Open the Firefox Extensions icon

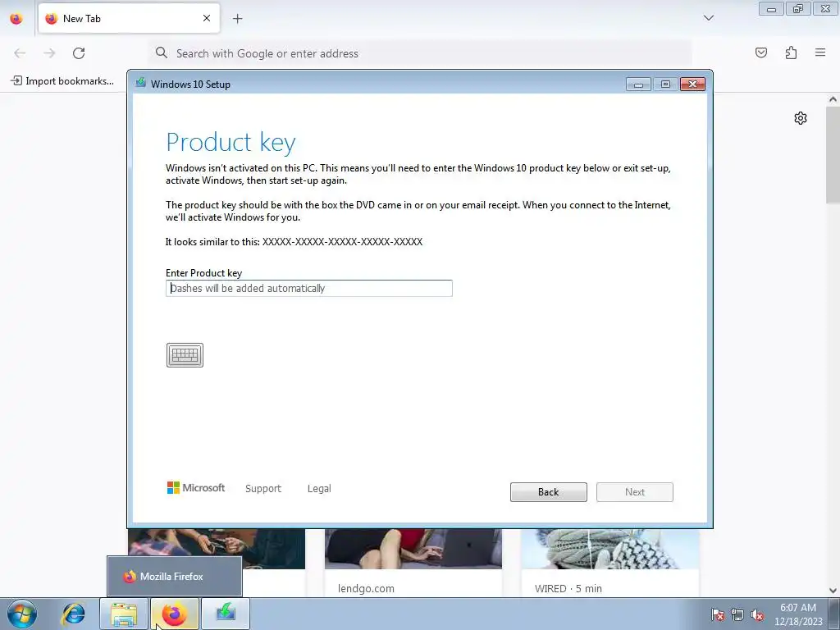pyautogui.click(x=791, y=52)
